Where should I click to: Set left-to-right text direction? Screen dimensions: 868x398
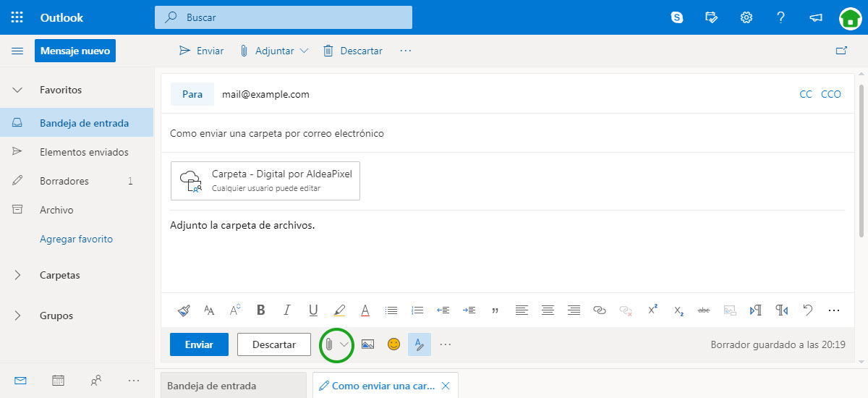click(x=756, y=310)
